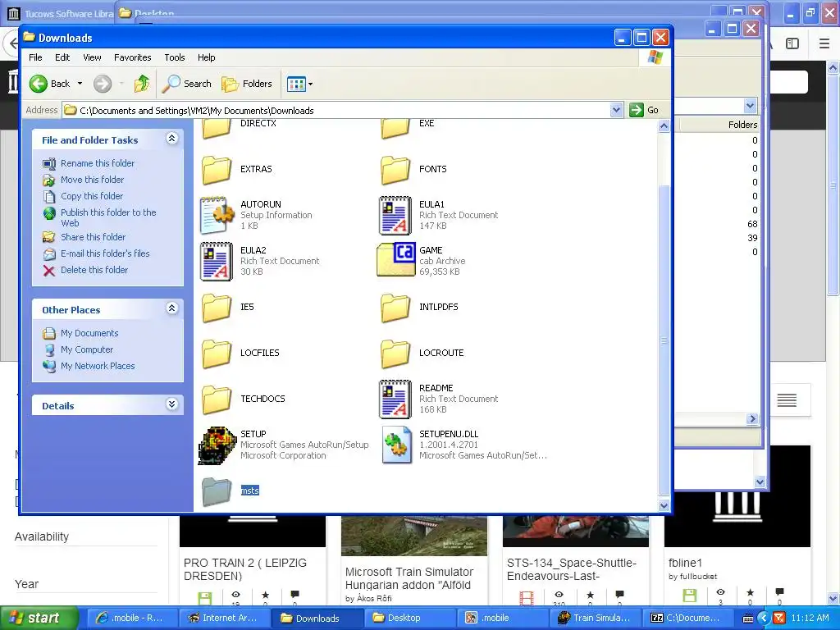Open the File menu
This screenshot has width=840, height=630.
(x=35, y=57)
